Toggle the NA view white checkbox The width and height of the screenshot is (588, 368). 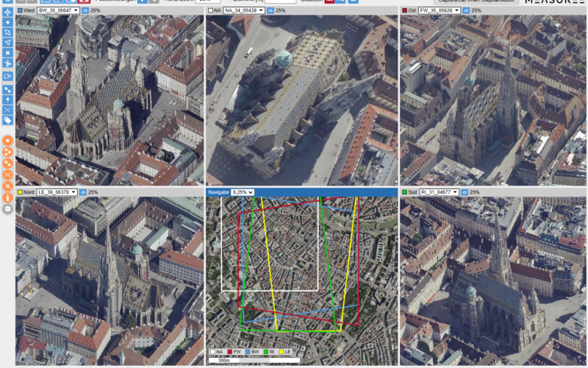210,10
